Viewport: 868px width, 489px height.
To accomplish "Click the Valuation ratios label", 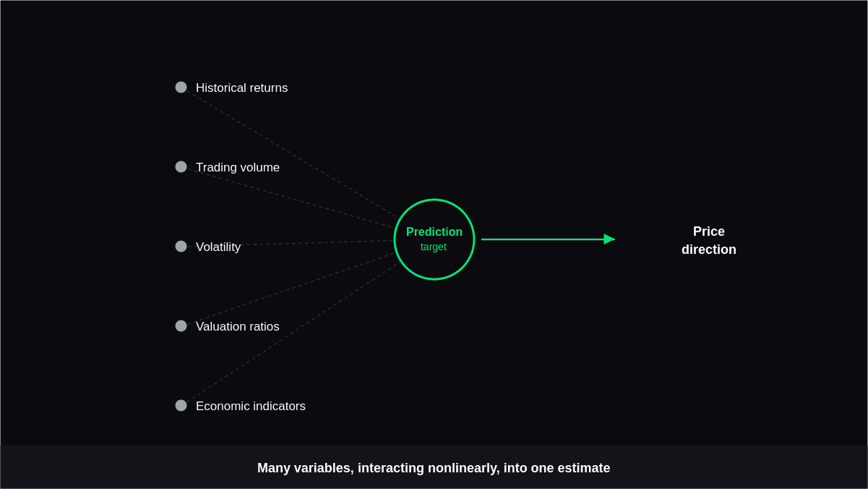I will click(238, 327).
